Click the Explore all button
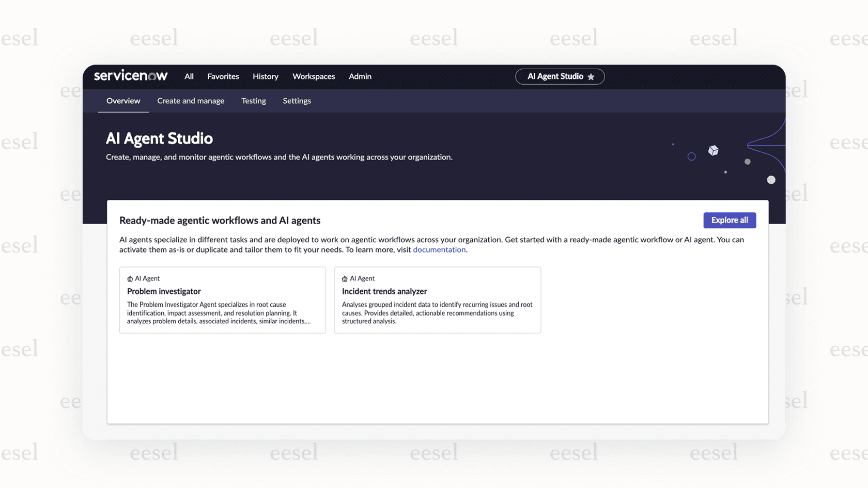 730,220
